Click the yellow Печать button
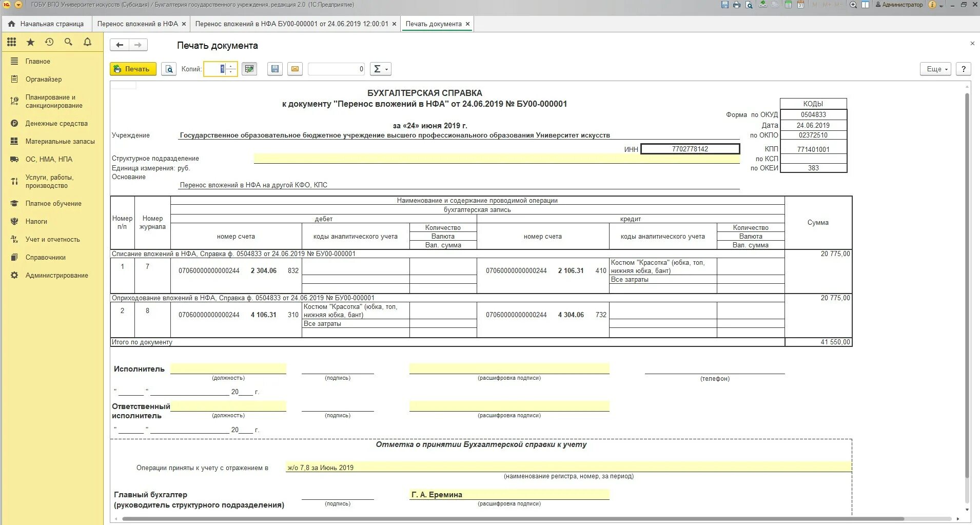This screenshot has width=980, height=525. coord(133,69)
